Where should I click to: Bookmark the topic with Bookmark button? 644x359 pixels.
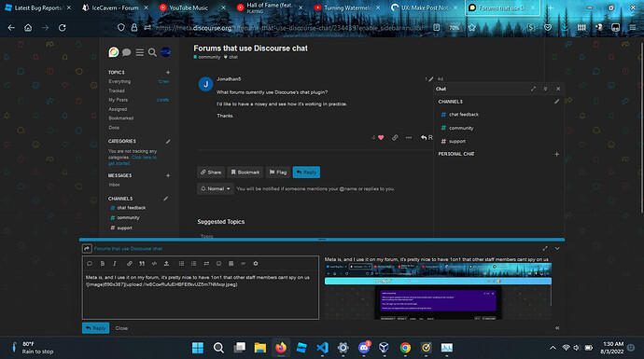245,173
